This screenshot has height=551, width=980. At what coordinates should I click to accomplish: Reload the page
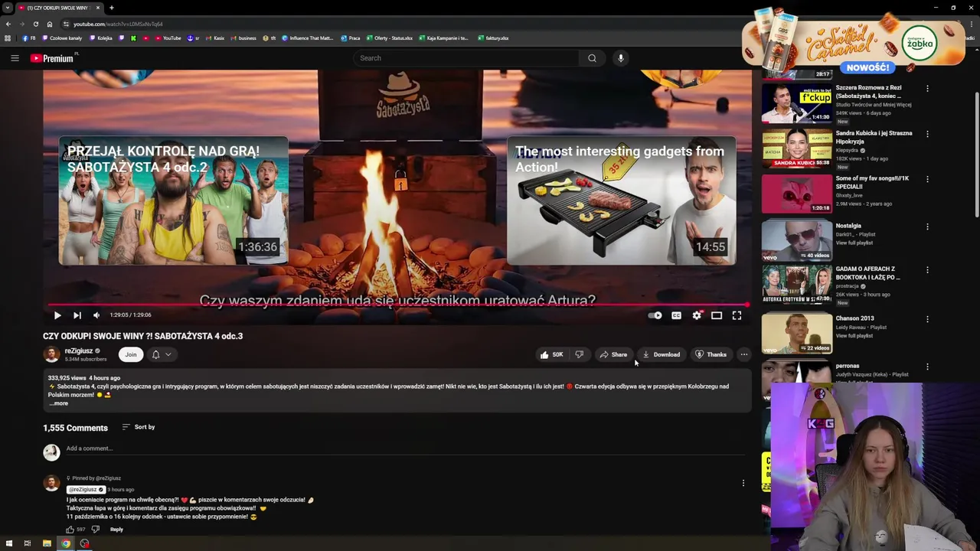click(35, 24)
